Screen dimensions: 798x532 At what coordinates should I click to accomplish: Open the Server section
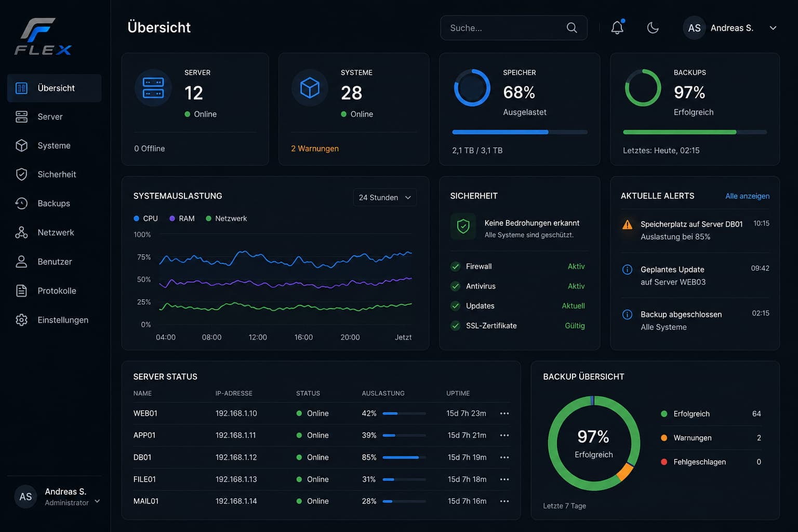[x=54, y=117]
